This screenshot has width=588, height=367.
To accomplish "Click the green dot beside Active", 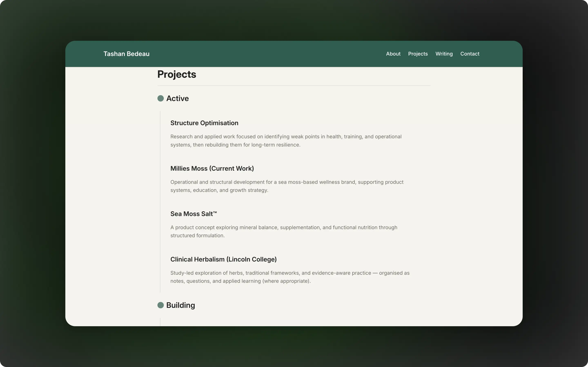I will click(x=160, y=98).
